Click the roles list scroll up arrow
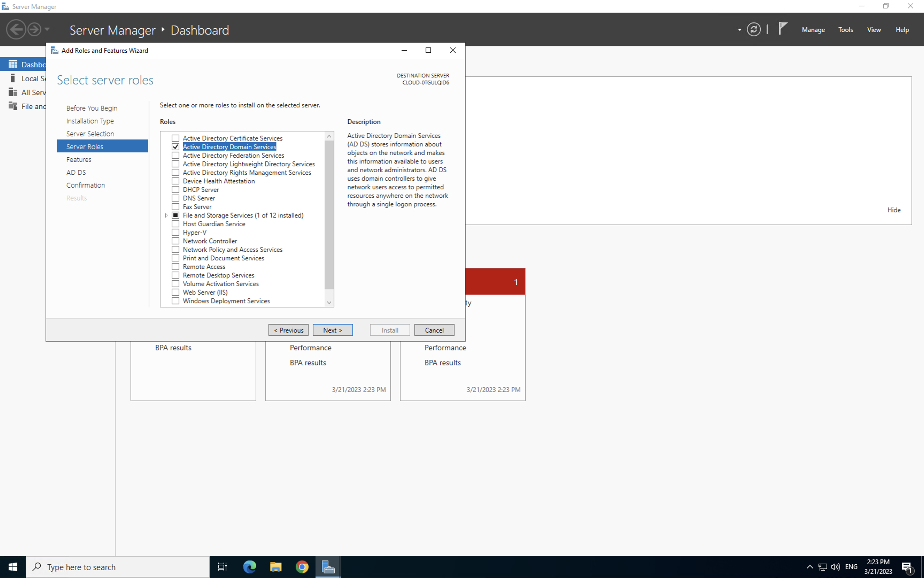This screenshot has height=578, width=924. point(329,136)
